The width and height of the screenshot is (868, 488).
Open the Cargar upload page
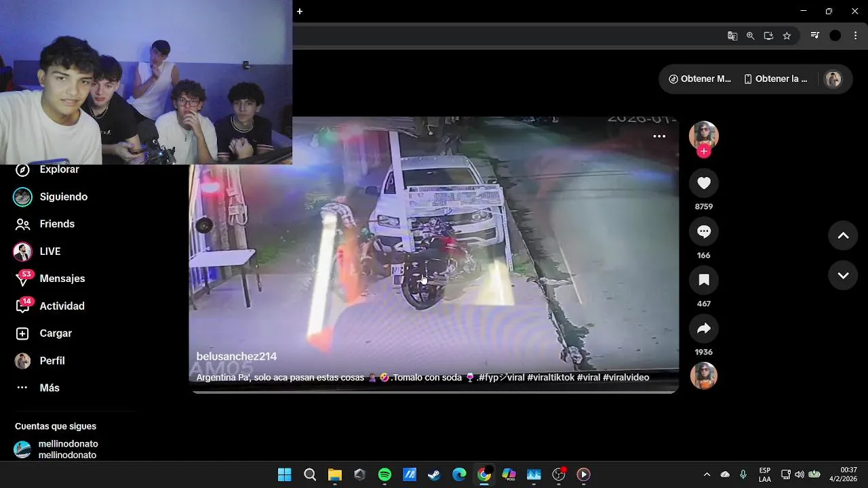[x=44, y=333]
